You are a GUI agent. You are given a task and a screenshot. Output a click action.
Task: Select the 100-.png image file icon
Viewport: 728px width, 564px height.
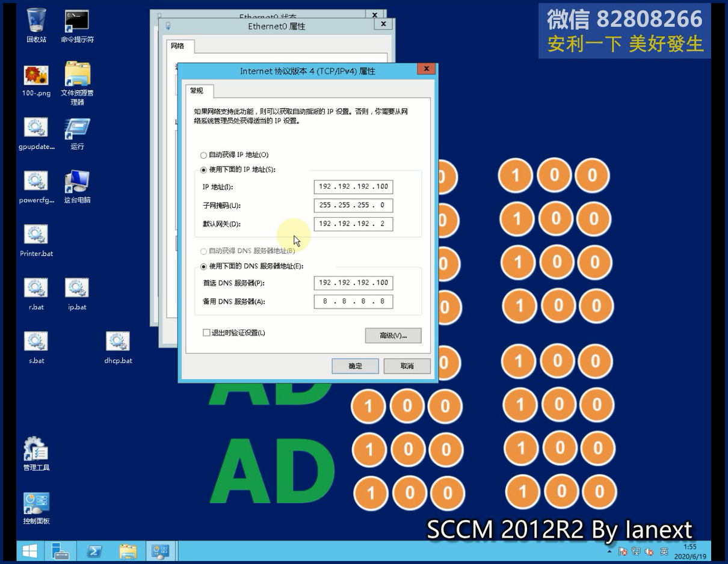tap(36, 80)
